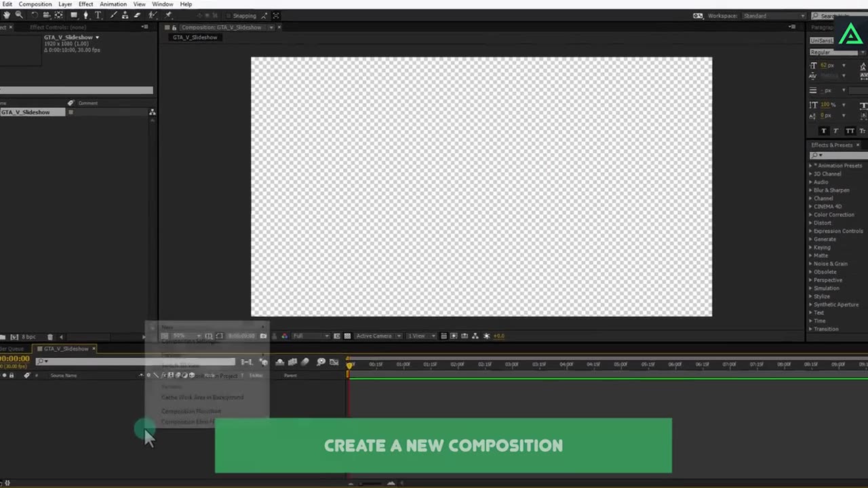Click the Fast Previews icon in viewer
868x488 pixels.
[454, 335]
